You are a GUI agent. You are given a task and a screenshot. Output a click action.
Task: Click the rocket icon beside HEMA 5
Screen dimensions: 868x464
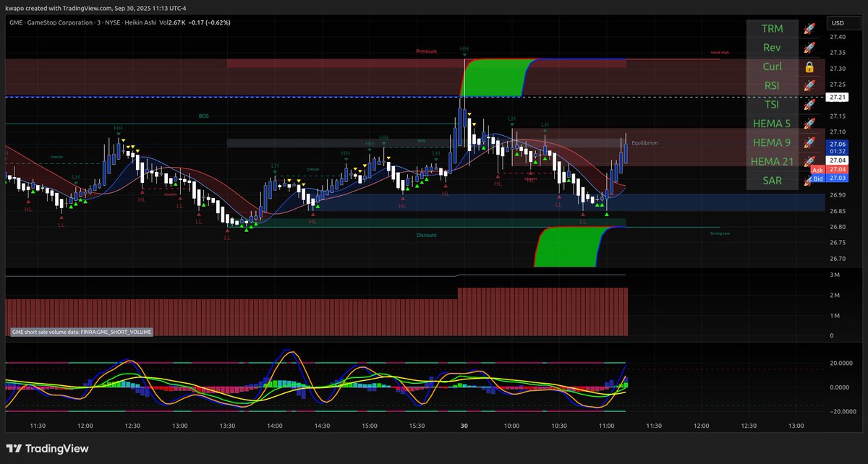(809, 124)
